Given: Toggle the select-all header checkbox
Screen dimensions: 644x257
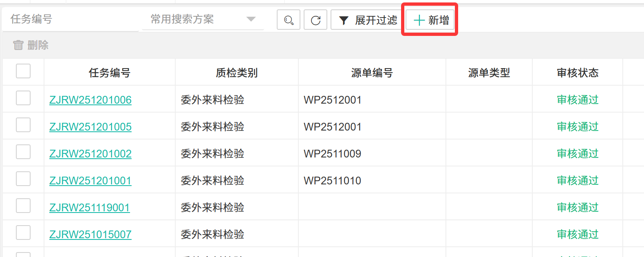Looking at the screenshot, I should tap(23, 71).
